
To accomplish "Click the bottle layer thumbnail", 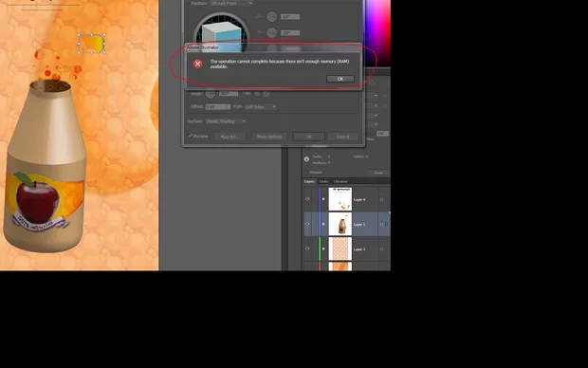I will coord(340,224).
